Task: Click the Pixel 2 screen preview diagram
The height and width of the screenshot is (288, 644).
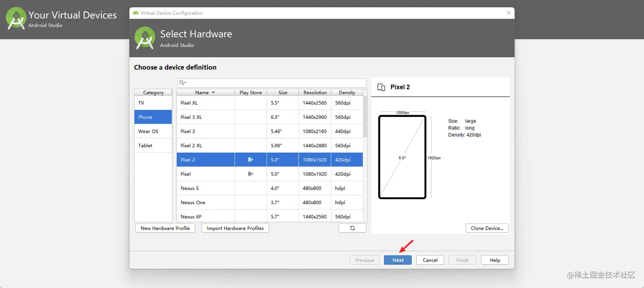Action: coord(402,157)
